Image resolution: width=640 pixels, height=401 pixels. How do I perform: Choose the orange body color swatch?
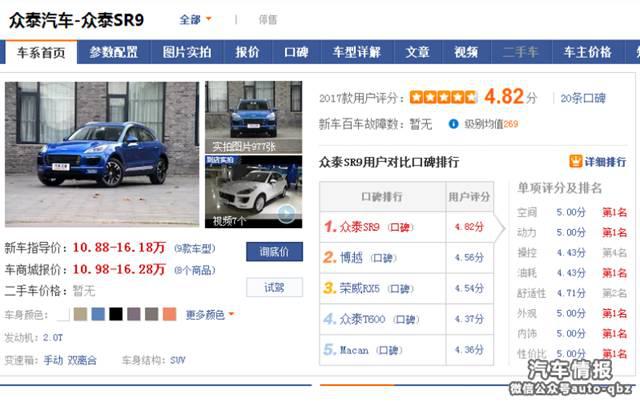(x=170, y=314)
